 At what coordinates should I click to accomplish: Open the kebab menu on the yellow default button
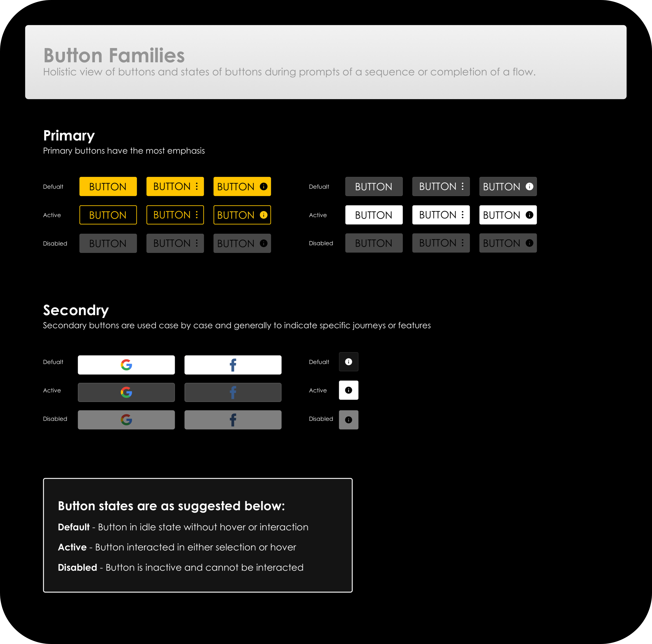click(197, 186)
